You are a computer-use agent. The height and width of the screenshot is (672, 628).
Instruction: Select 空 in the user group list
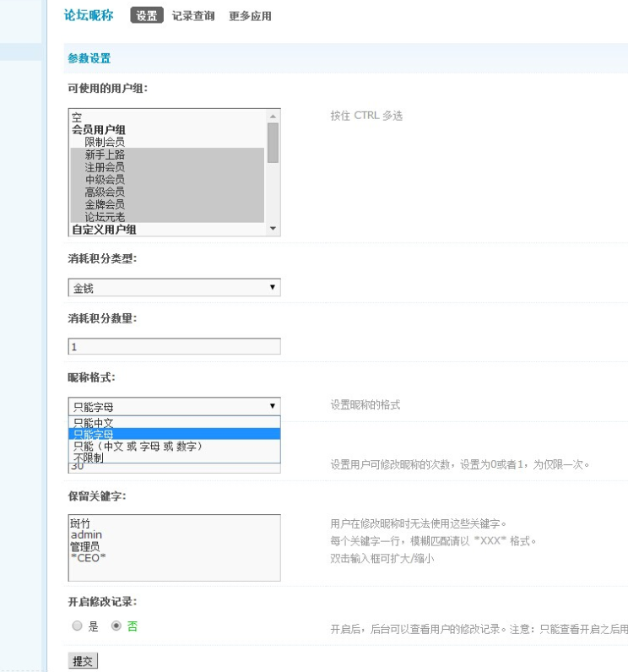pos(167,117)
